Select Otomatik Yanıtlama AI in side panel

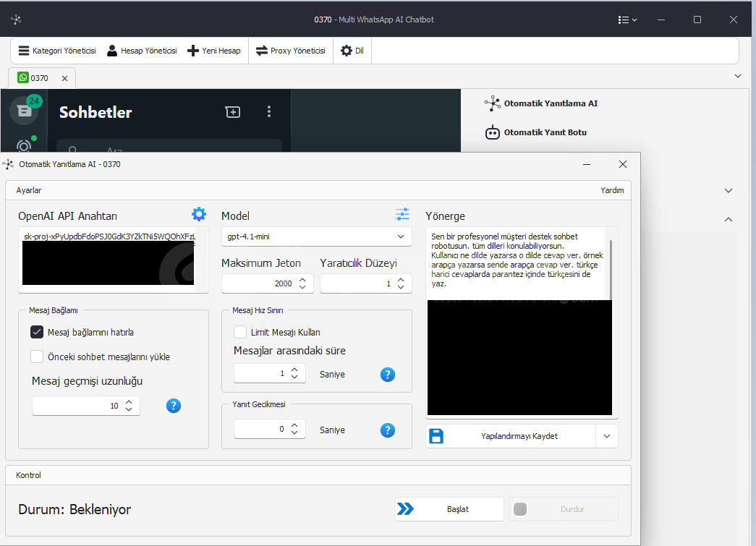(x=541, y=103)
